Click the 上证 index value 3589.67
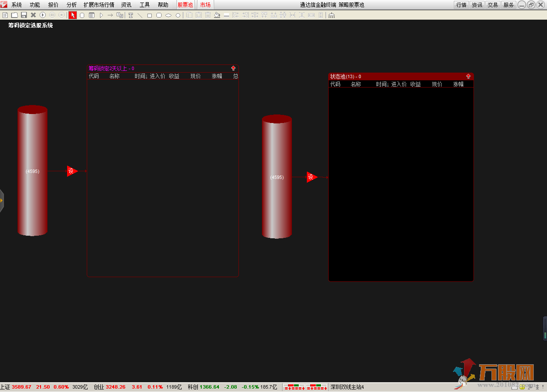Screen dimensions: 547x392 (21, 387)
